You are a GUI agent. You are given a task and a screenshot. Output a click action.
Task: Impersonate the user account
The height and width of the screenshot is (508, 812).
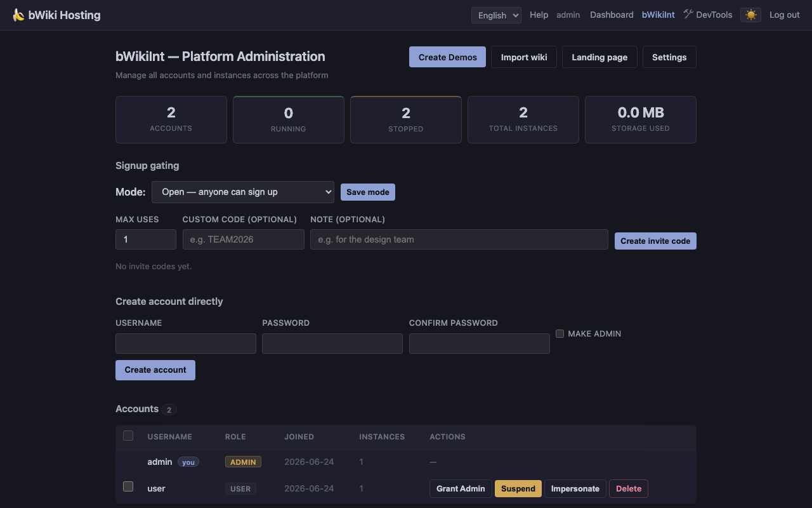coord(575,488)
